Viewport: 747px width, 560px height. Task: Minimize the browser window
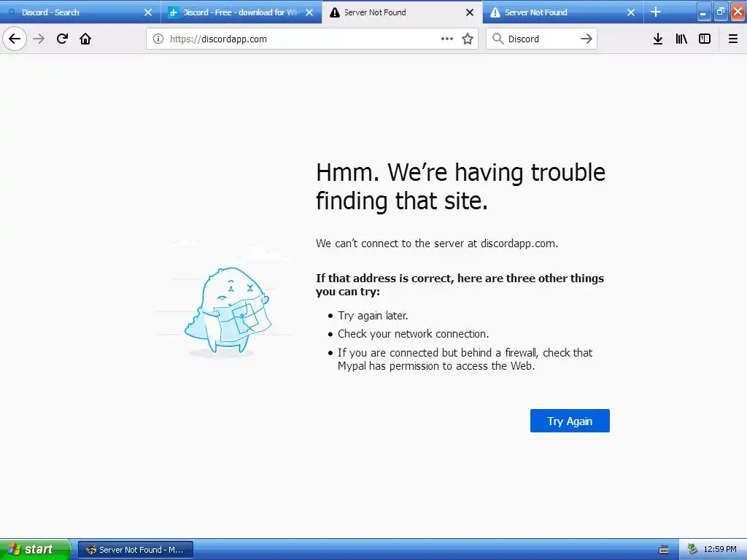click(x=703, y=12)
